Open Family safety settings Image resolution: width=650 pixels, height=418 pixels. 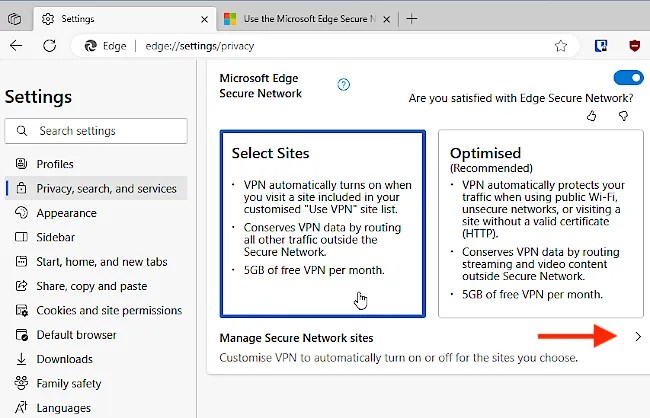point(96,384)
